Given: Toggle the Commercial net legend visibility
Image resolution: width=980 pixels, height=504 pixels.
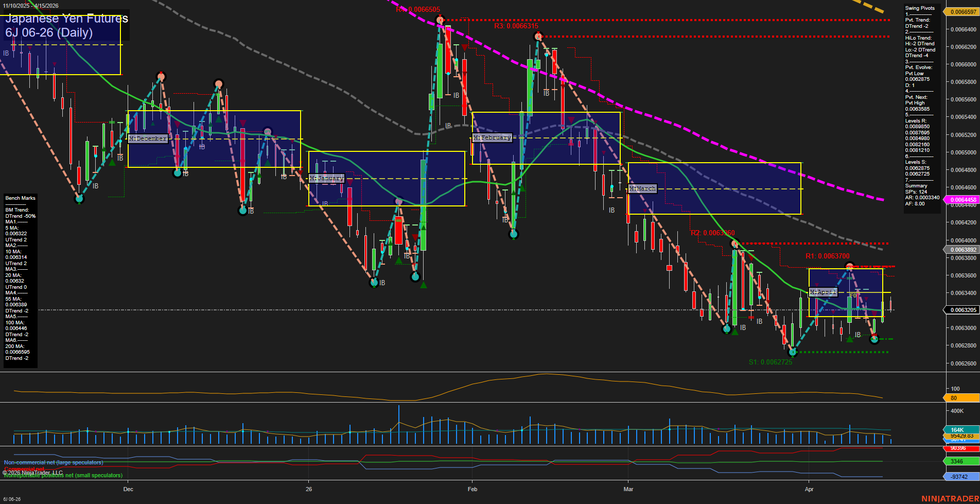Looking at the screenshot, I should 23,469.
